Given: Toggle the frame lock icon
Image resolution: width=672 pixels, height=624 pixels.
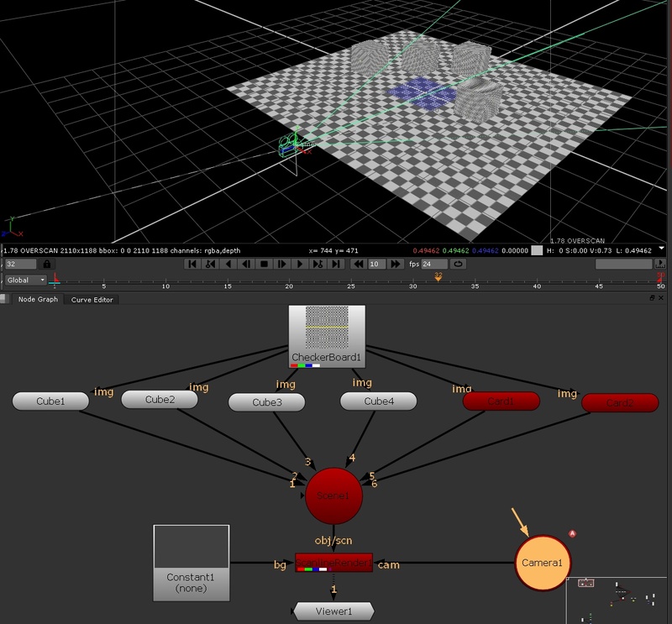Looking at the screenshot, I should pyautogui.click(x=47, y=264).
